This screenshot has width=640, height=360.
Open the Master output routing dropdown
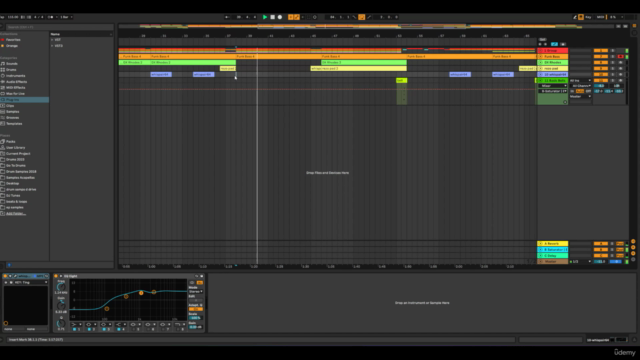point(581,96)
